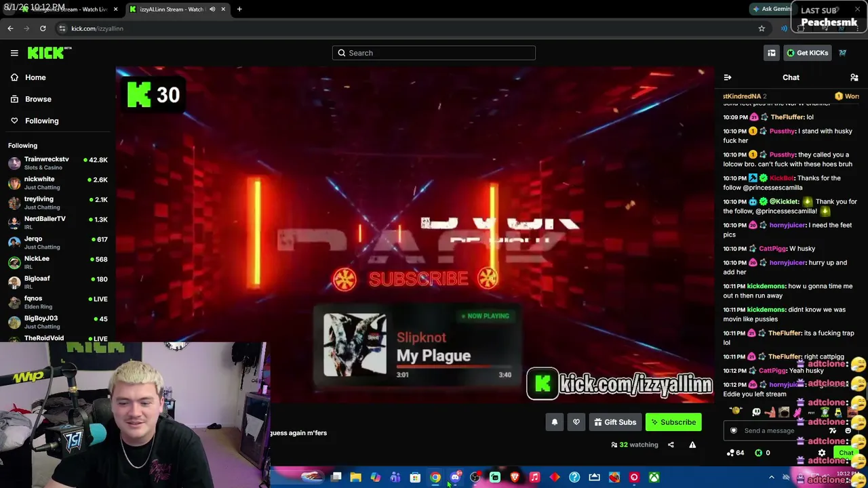The height and width of the screenshot is (488, 868).
Task: Open Xbox app from the taskbar
Action: click(x=654, y=477)
